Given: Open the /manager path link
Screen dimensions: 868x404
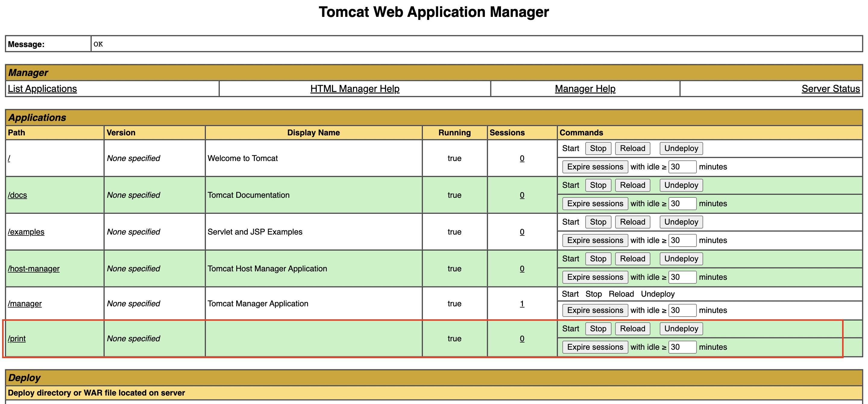Looking at the screenshot, I should click(25, 303).
